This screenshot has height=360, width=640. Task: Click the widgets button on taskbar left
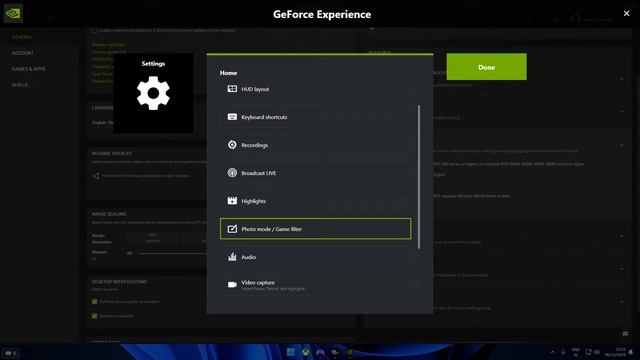(11, 353)
